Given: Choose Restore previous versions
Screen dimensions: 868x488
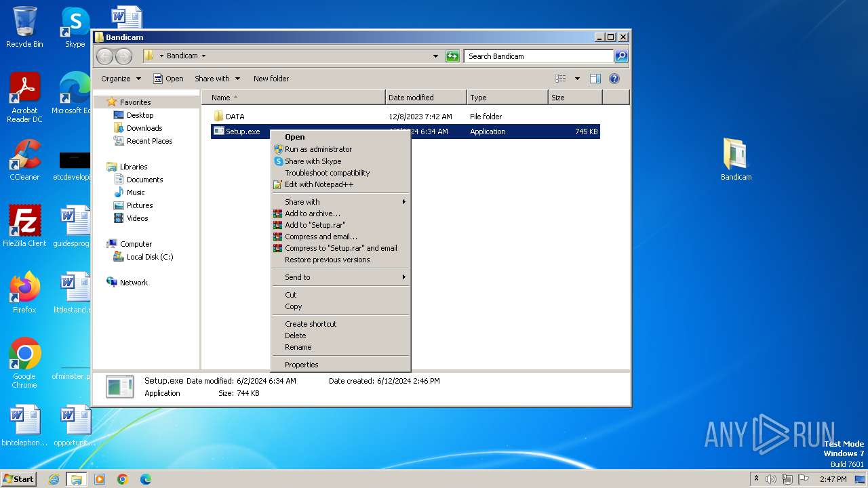Looking at the screenshot, I should 340,260.
